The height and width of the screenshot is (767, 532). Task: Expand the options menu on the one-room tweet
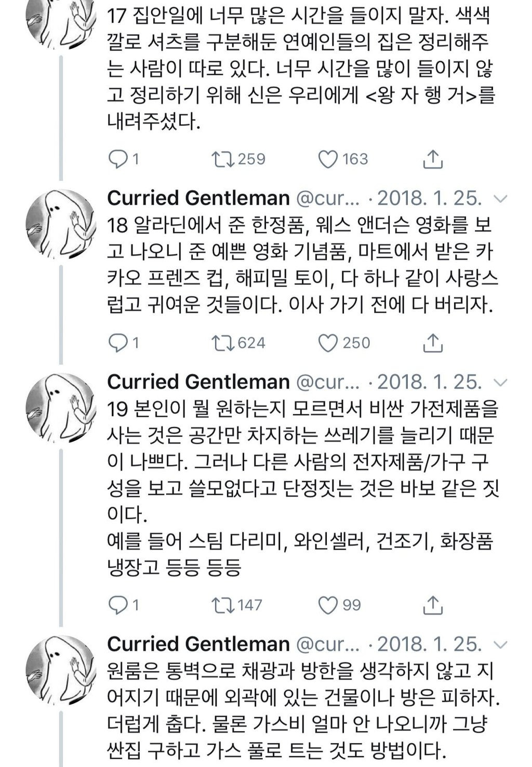tap(500, 645)
